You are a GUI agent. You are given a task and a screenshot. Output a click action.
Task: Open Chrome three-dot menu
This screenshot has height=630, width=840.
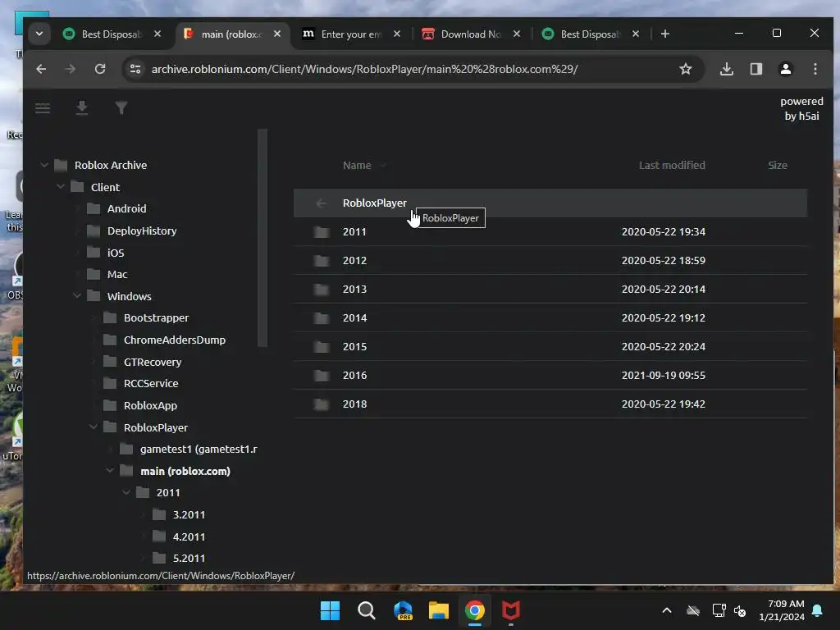(815, 69)
